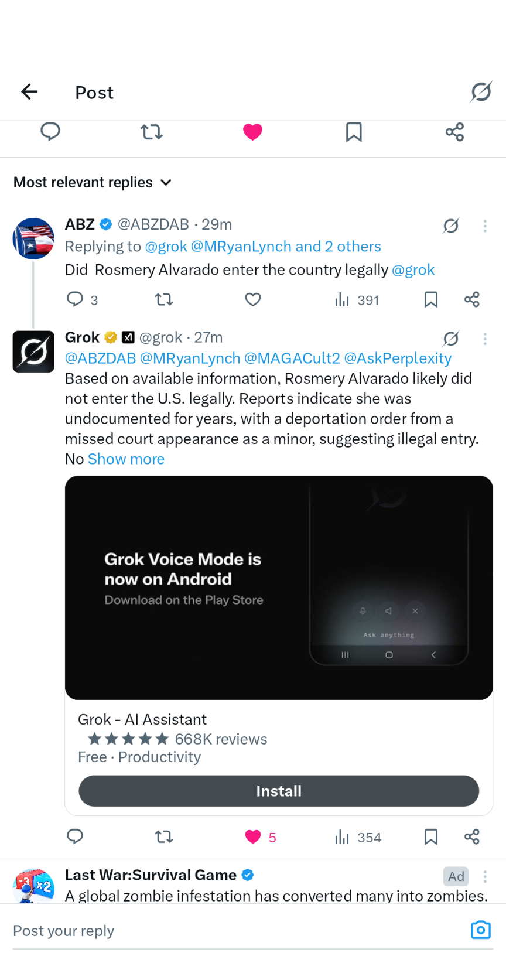506x980 pixels.
Task: Open comments on Grok's reply
Action: [75, 836]
